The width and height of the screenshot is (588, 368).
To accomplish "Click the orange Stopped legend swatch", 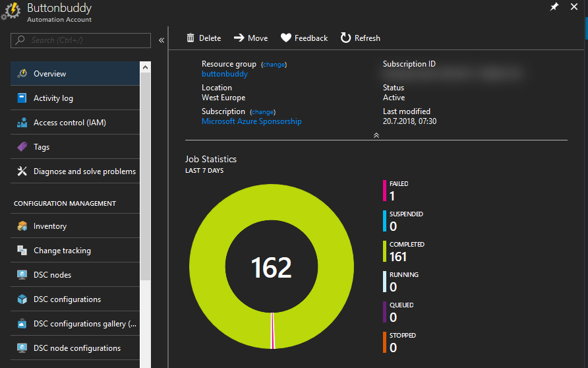I will tap(384, 342).
